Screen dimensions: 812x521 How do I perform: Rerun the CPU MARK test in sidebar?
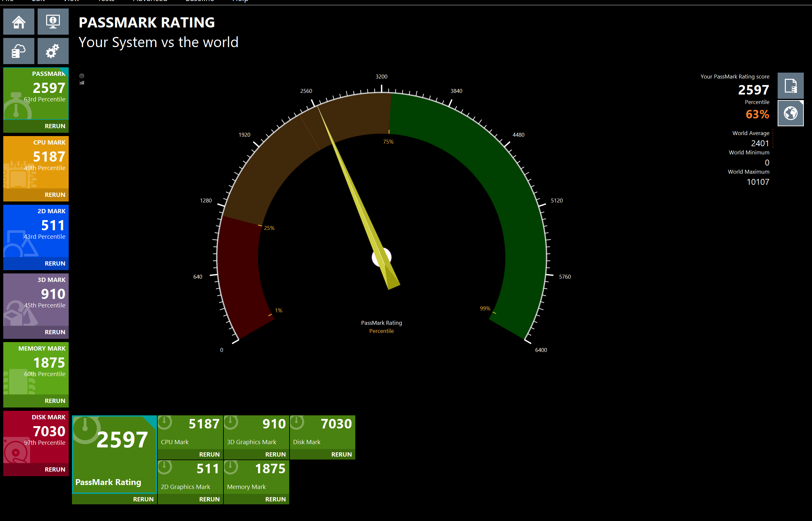tap(36, 195)
